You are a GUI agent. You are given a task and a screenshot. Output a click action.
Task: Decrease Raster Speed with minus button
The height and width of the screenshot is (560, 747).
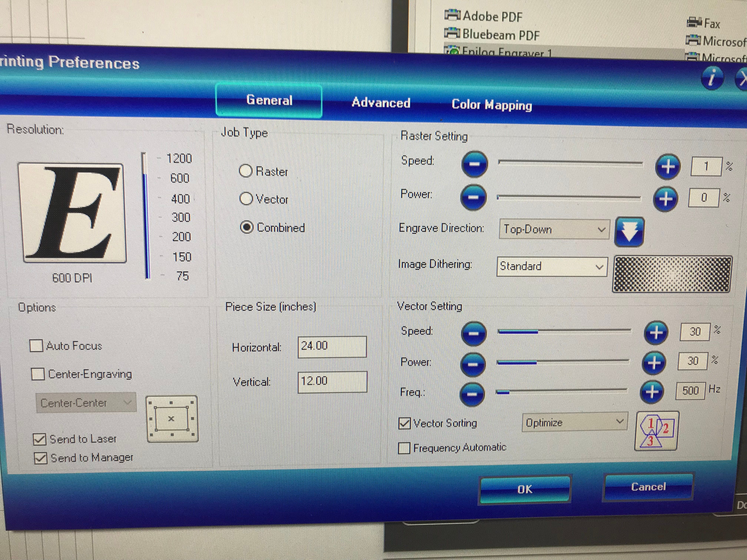(x=474, y=164)
